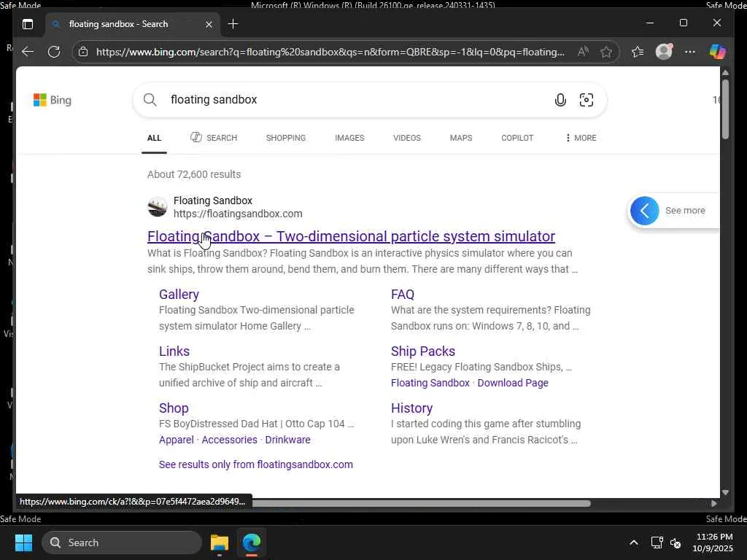The image size is (747, 560).
Task: Open Edge Settings and more menu
Action: 690,52
